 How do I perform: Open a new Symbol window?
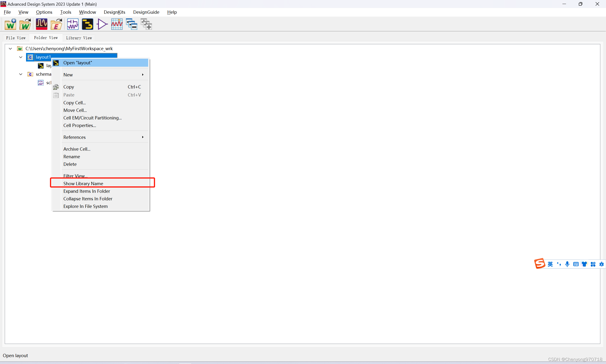[x=102, y=24]
